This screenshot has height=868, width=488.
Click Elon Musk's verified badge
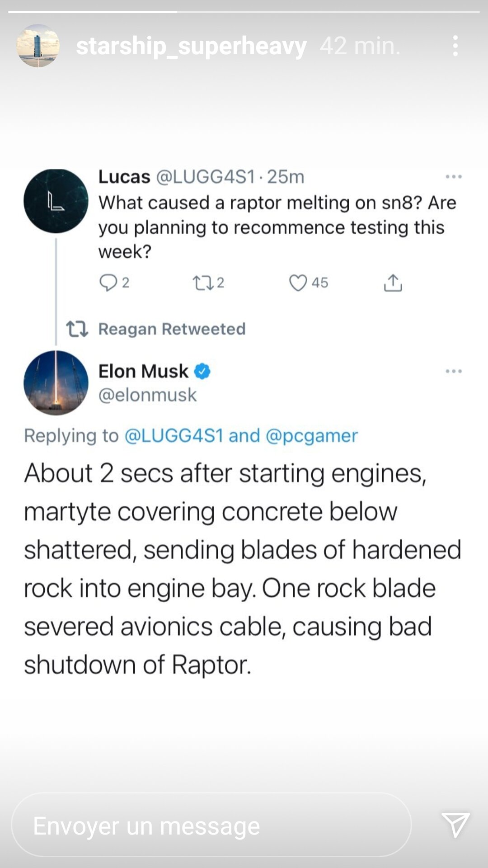tap(202, 371)
